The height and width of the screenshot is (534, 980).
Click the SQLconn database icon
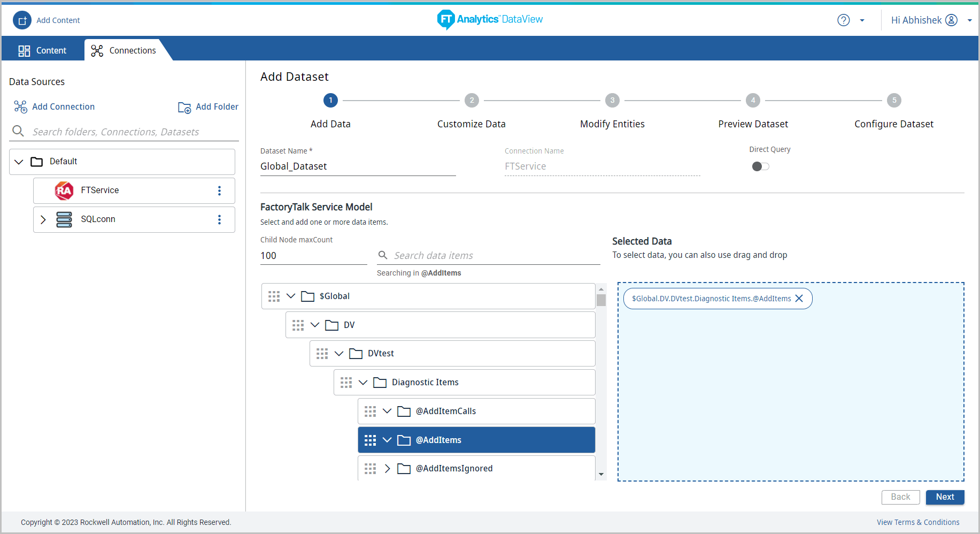click(64, 219)
